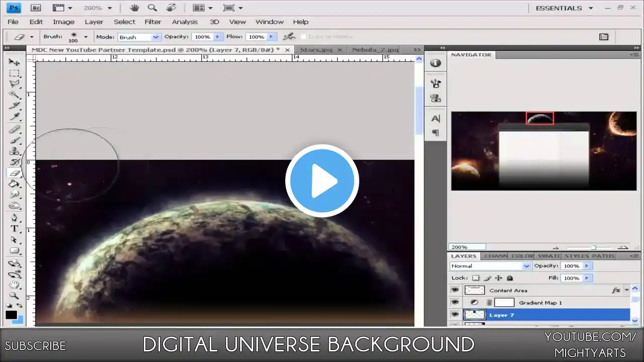Select the Healing Brush tool
The image size is (644, 362).
14,130
